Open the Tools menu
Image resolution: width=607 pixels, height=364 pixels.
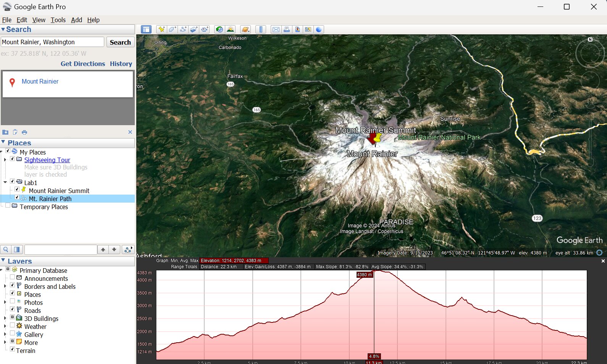click(58, 20)
